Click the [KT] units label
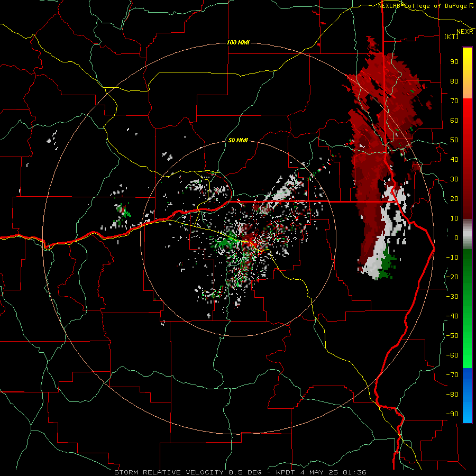Screen dimensions: 476x476 point(451,36)
